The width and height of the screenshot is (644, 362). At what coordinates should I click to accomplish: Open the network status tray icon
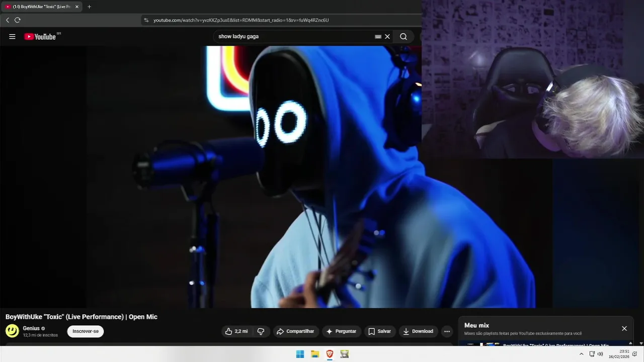593,354
